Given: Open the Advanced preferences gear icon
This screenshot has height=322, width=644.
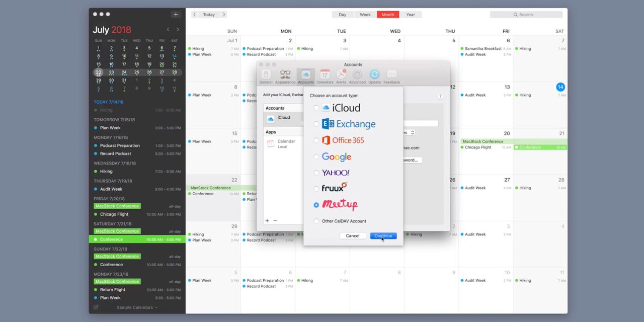Looking at the screenshot, I should click(357, 76).
